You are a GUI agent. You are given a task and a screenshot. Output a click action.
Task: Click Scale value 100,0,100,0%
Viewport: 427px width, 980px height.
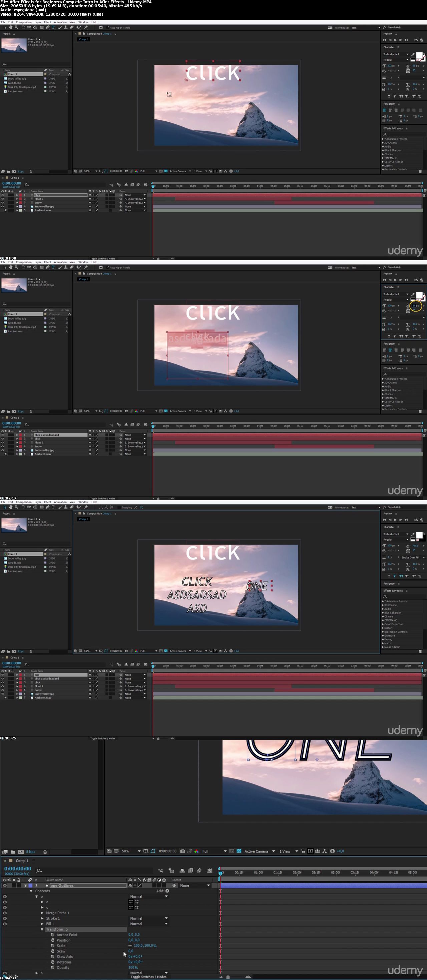click(145, 945)
